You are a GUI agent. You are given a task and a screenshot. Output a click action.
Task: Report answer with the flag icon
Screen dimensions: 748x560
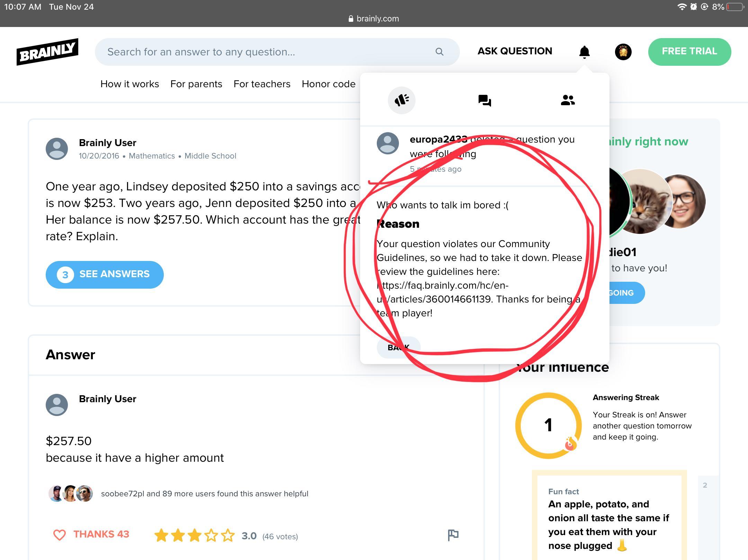coord(453,535)
